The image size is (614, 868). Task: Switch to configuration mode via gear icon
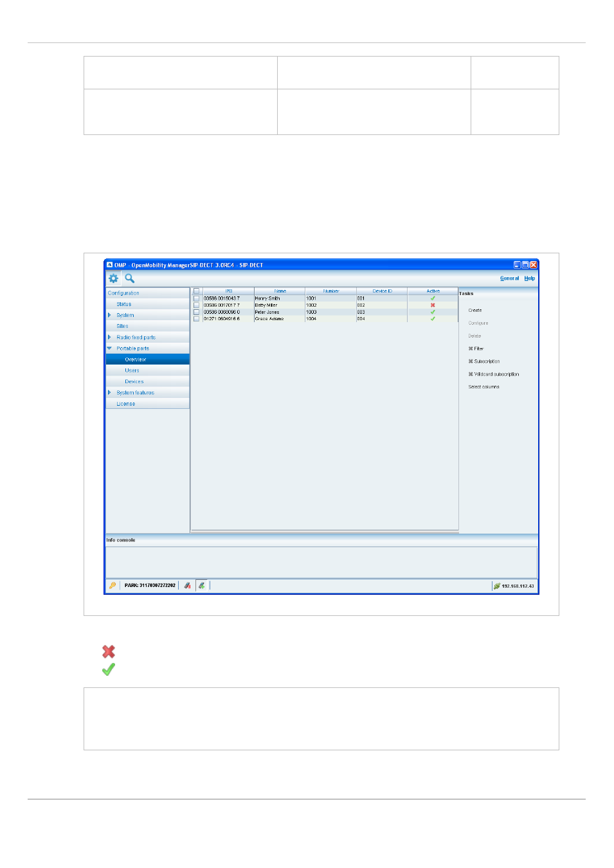tap(113, 278)
